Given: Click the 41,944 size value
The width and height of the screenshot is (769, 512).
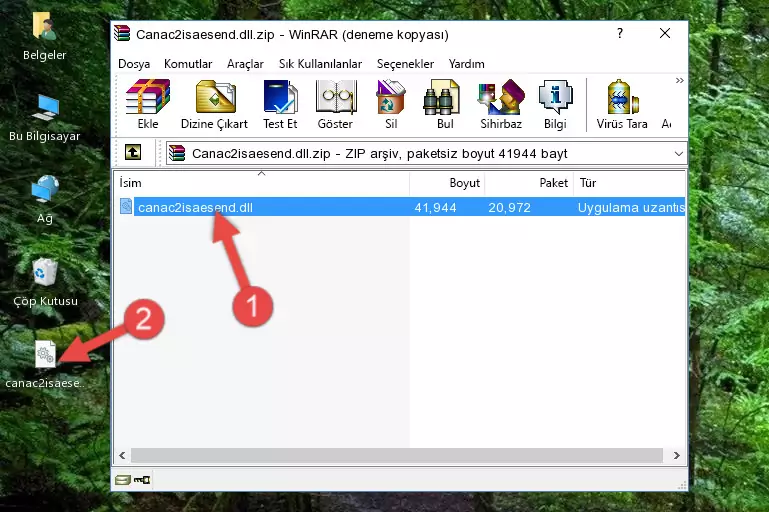Looking at the screenshot, I should pos(435,207).
